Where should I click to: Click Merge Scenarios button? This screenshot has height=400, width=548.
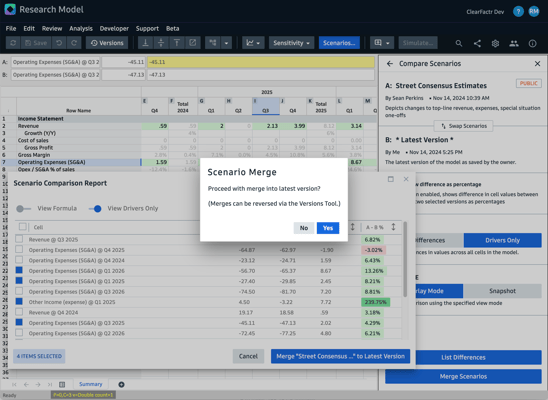(x=463, y=376)
